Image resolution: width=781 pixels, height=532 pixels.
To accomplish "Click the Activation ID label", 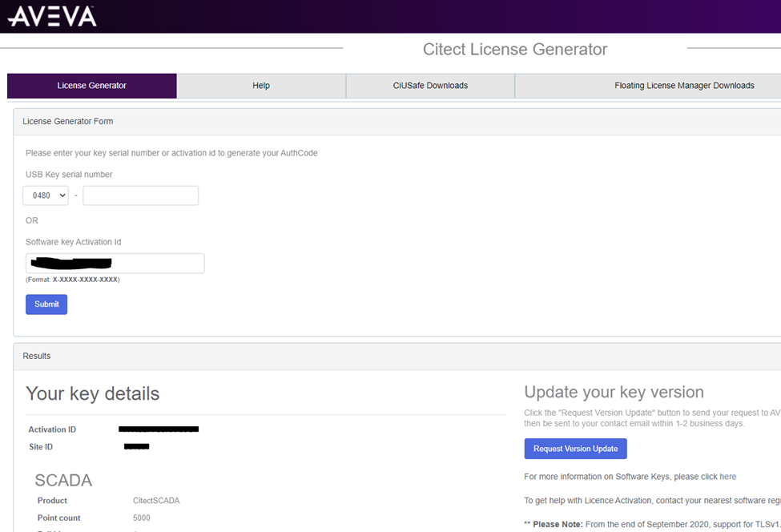I will (x=52, y=429).
